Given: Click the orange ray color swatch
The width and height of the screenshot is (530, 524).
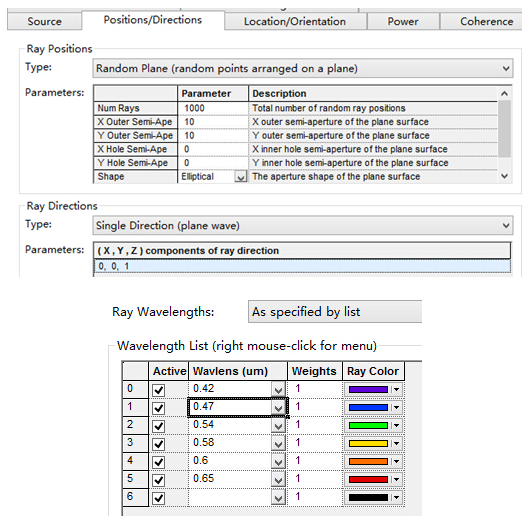Looking at the screenshot, I should click(368, 461).
